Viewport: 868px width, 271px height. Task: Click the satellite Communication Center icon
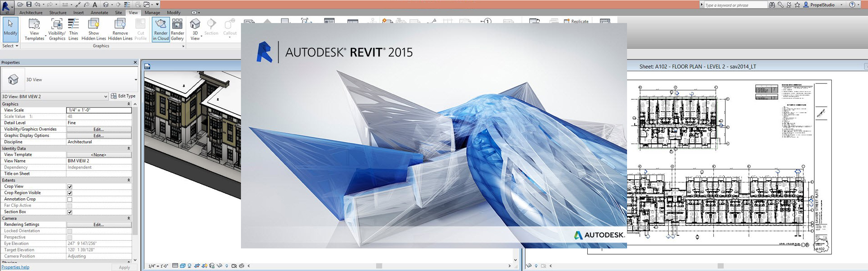(x=789, y=5)
